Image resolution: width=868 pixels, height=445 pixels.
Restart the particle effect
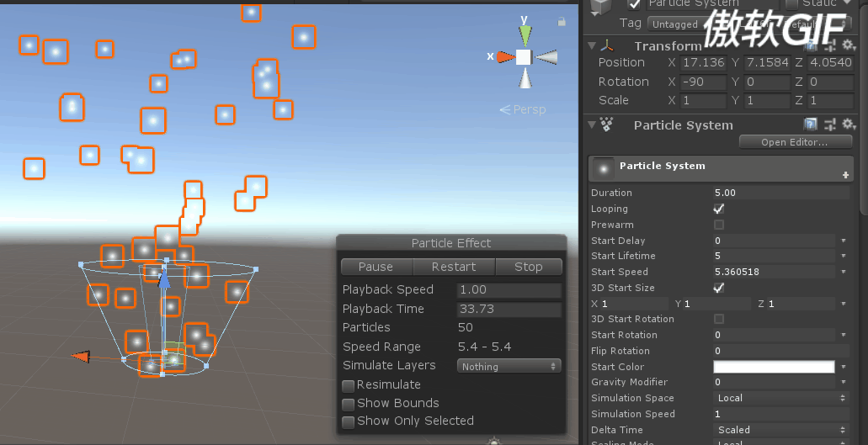point(454,267)
